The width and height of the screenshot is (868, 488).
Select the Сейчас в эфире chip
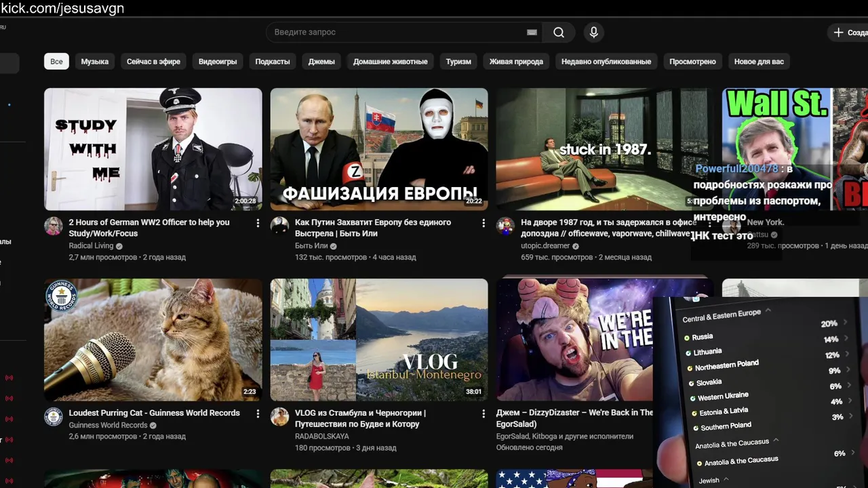[x=153, y=62]
